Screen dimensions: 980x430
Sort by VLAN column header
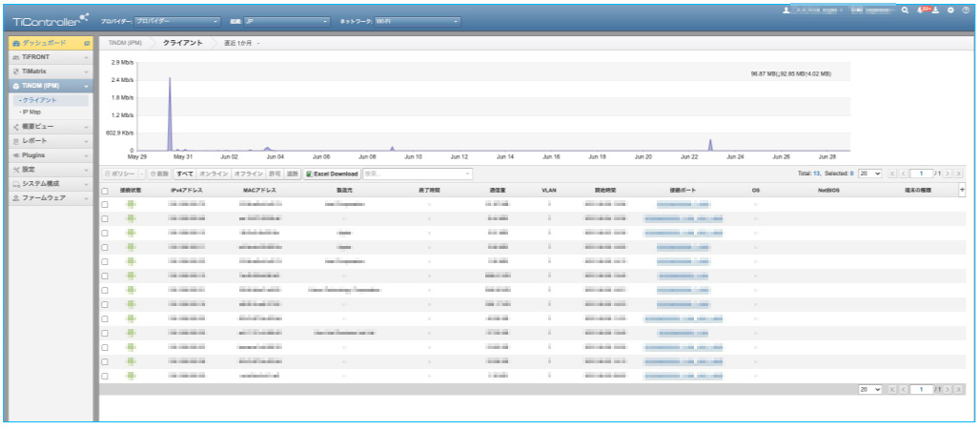pos(549,190)
